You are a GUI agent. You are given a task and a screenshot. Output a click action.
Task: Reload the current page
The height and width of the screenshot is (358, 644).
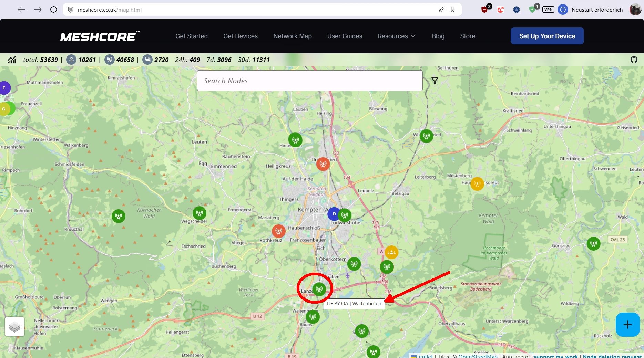[x=53, y=10]
